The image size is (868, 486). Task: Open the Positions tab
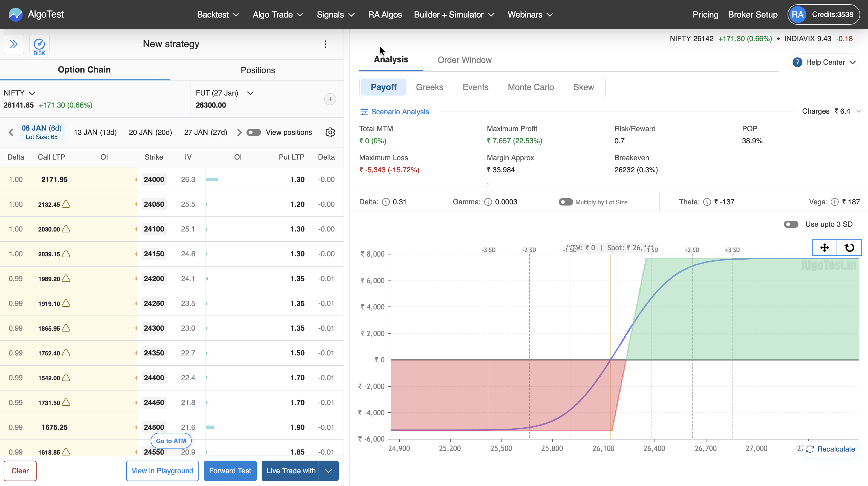(x=257, y=70)
